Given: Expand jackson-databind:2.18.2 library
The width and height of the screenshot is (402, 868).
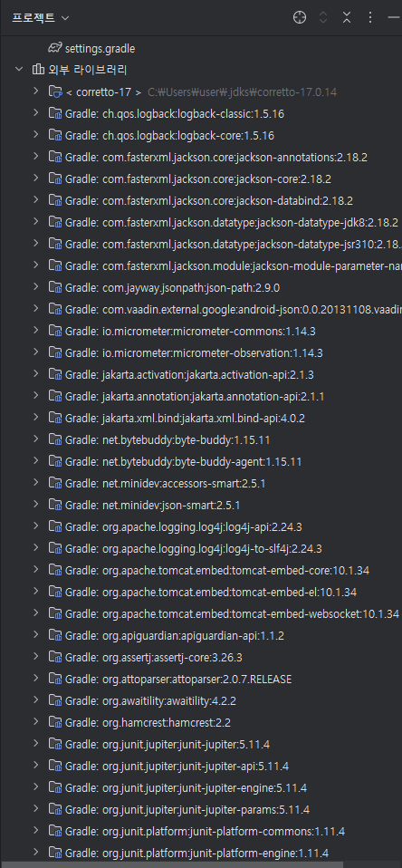Looking at the screenshot, I should click(36, 199).
